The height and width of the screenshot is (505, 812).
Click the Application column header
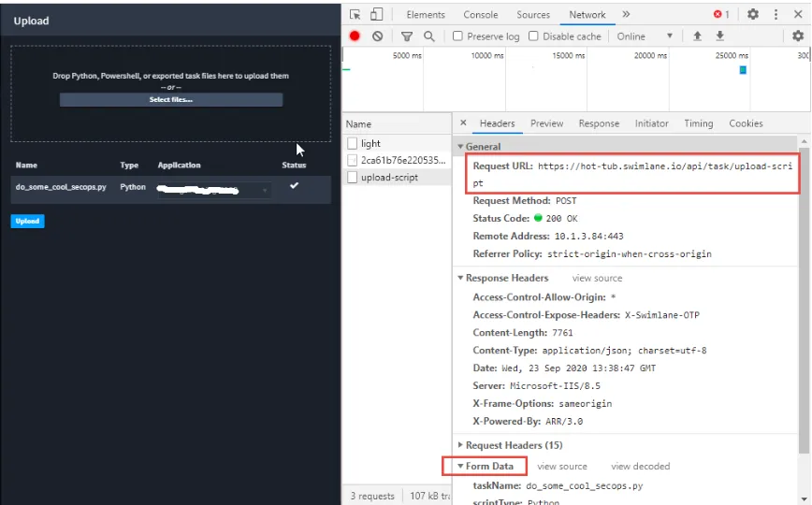(x=179, y=166)
